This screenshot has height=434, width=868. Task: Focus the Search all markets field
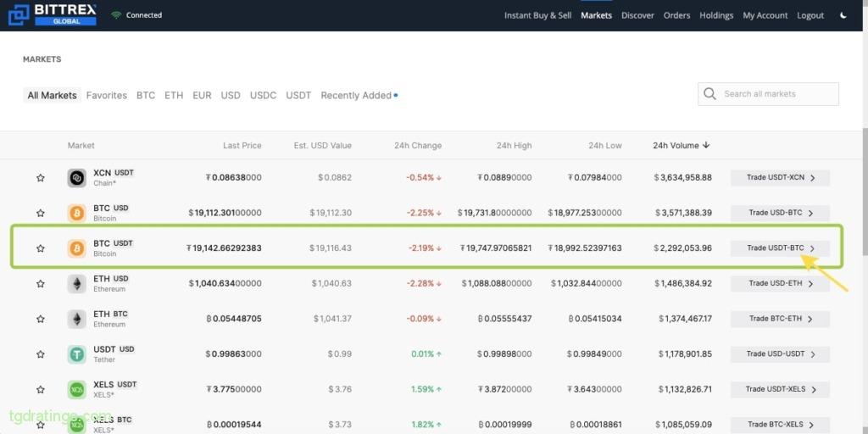768,94
